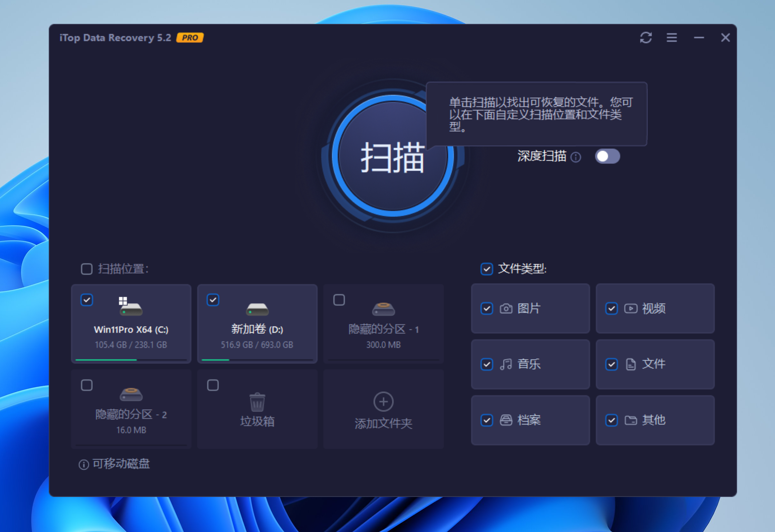The width and height of the screenshot is (775, 532).
Task: Click the 隐藏的分区 - 1 label
Action: pyautogui.click(x=383, y=329)
